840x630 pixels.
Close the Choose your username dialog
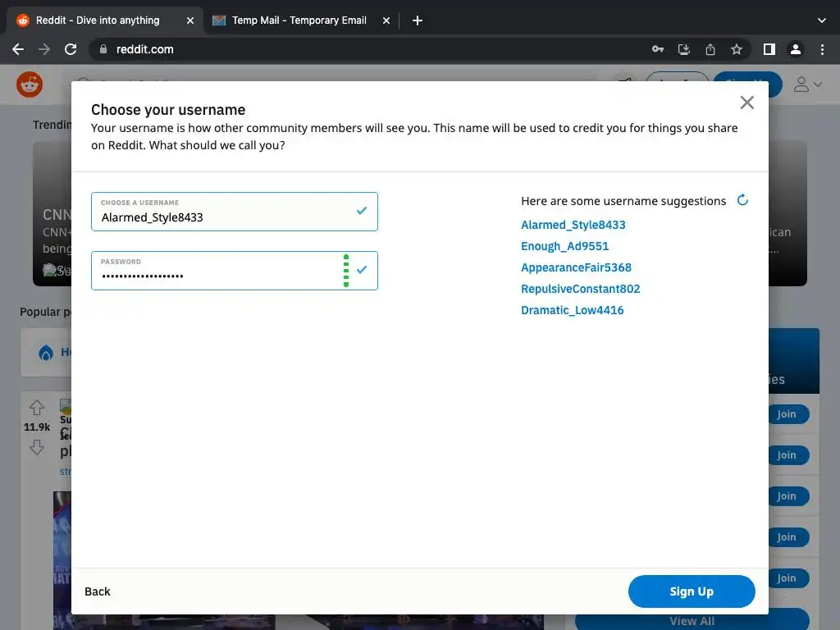[x=746, y=103]
